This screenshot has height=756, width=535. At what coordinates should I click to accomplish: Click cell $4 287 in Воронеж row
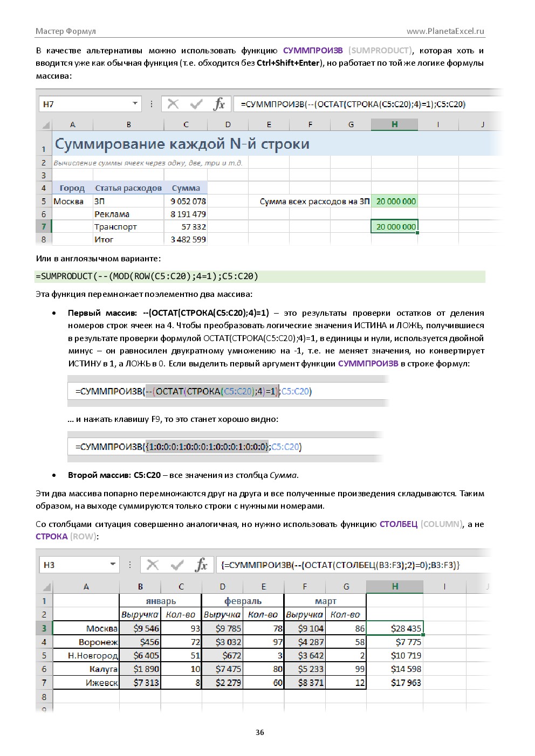pyautogui.click(x=305, y=642)
